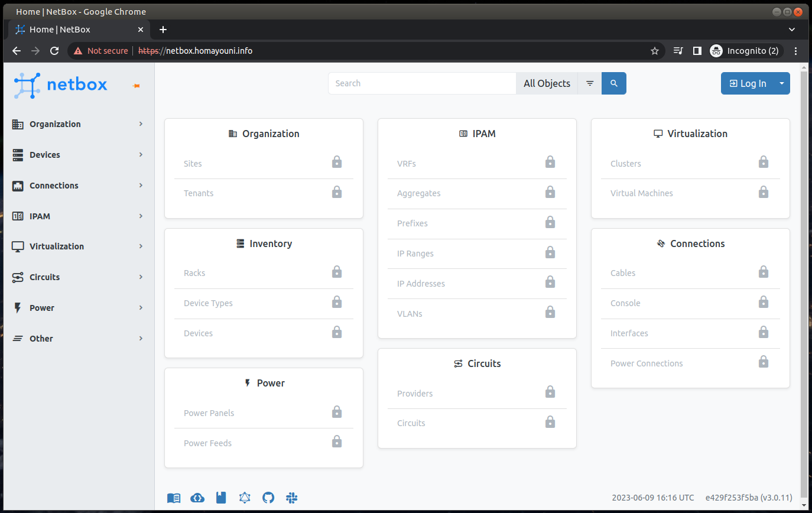This screenshot has height=513, width=812.
Task: Click the lock icon beside Virtual Machines
Action: 764,192
